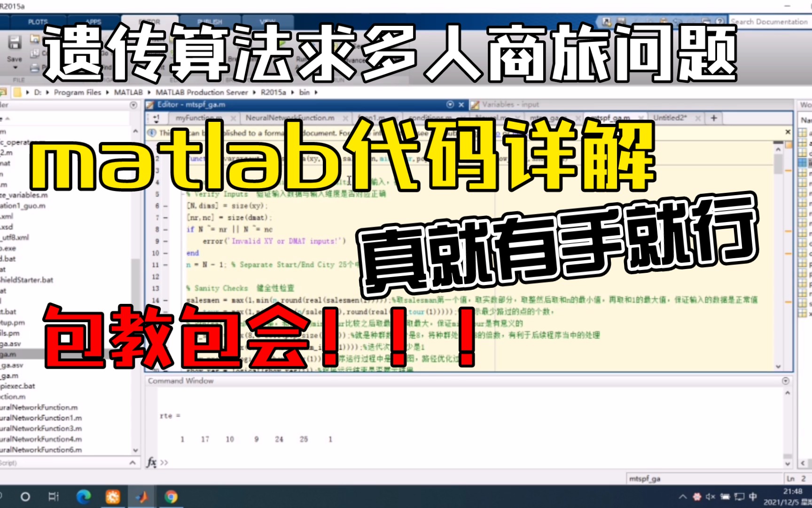Click the IME 中 language indicator
The height and width of the screenshot is (508, 812).
pyautogui.click(x=753, y=497)
